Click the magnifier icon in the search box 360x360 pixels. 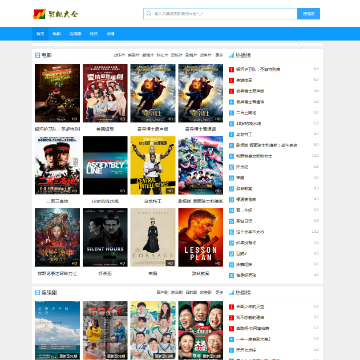149,14
